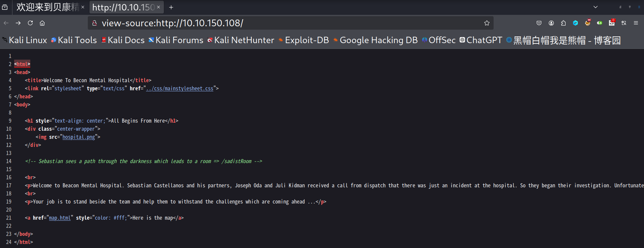Click the 'center-wrapper' class value
The height and width of the screenshot is (248, 644).
pyautogui.click(x=76, y=129)
